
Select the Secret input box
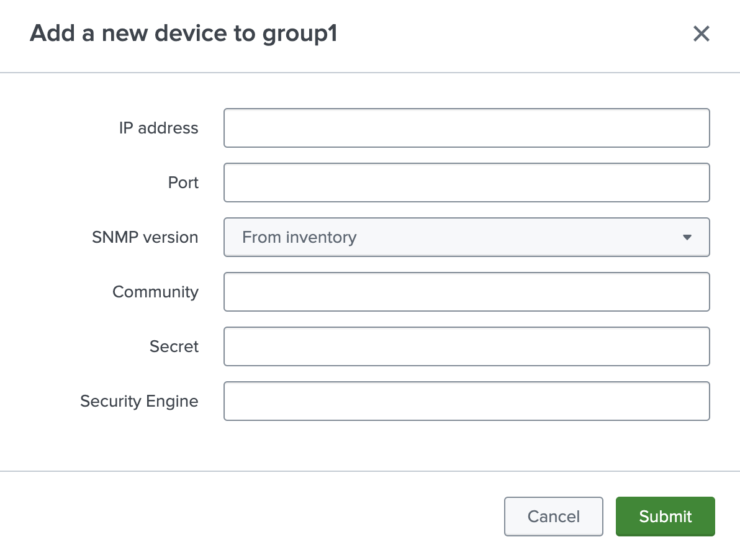point(467,346)
